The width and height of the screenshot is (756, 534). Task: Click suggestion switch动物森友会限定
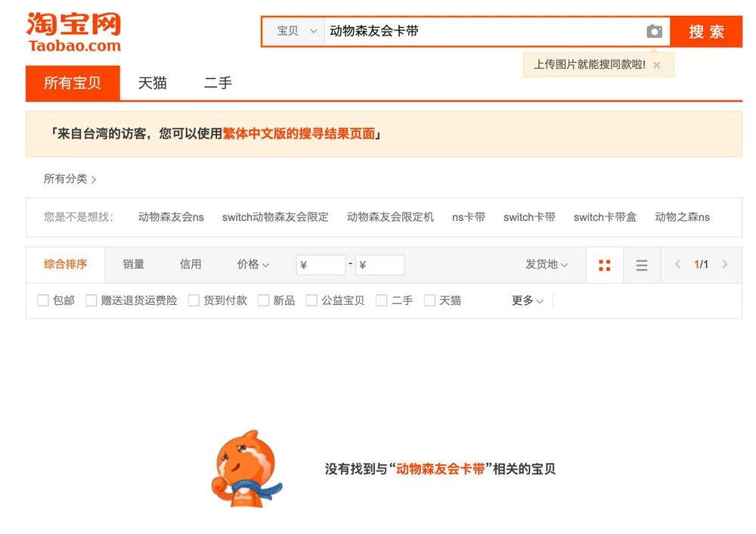[x=275, y=217]
